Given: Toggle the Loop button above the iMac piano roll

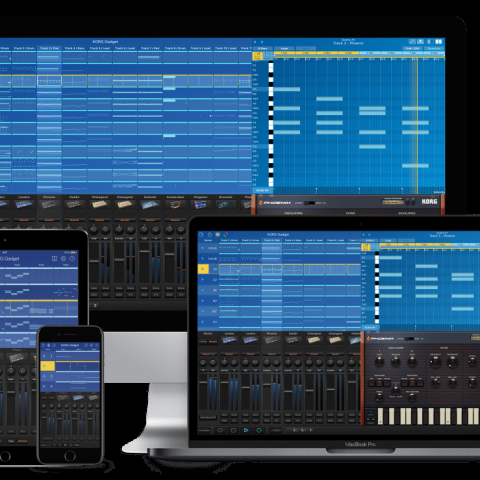Looking at the screenshot, I should point(284,48).
